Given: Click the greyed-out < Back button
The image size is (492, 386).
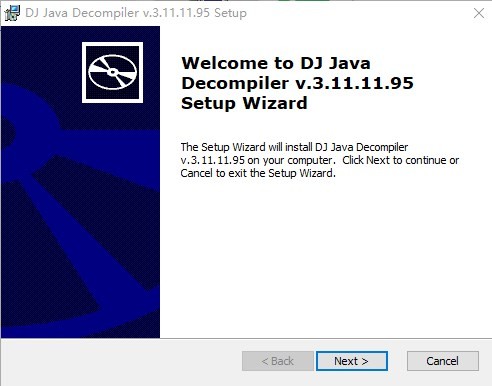Looking at the screenshot, I should point(278,361).
